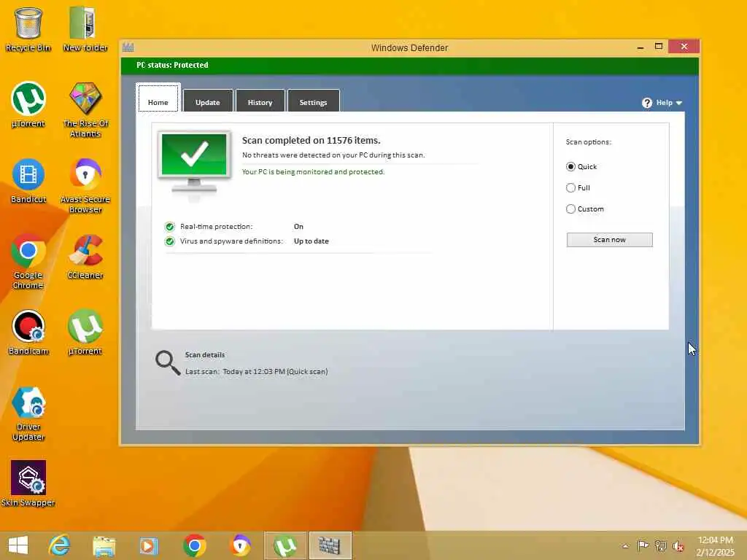Screen dimensions: 747x560
Task: Click the 'Windows Defender' window title text
Action: click(410, 47)
